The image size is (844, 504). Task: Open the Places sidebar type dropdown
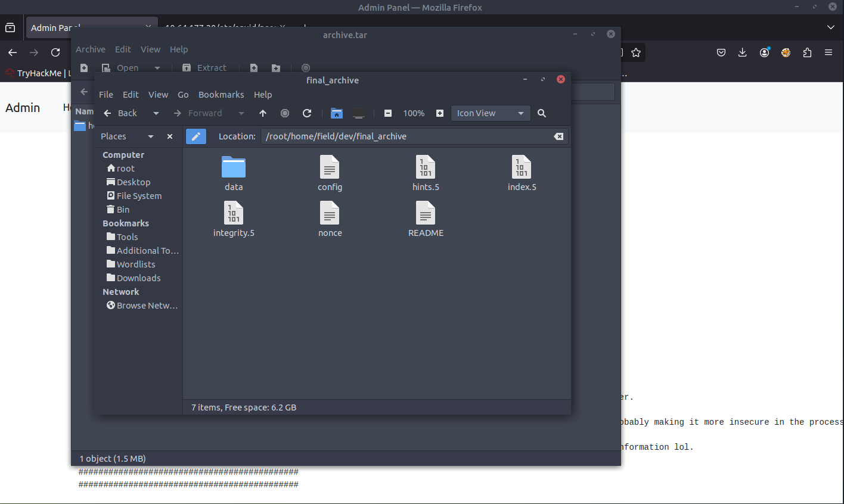151,136
